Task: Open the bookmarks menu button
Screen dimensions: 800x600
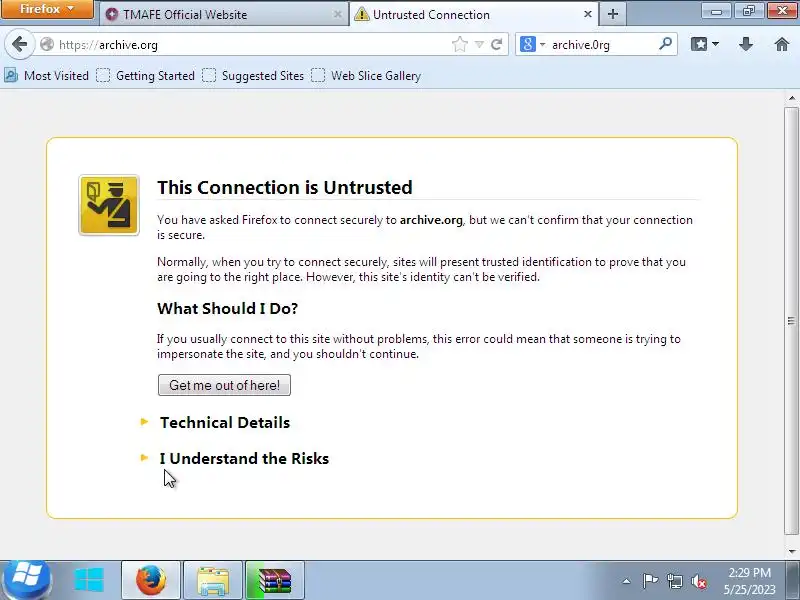Action: coord(705,44)
